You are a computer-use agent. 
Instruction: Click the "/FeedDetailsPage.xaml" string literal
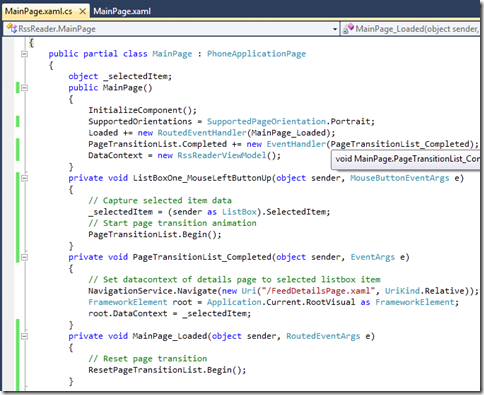pyautogui.click(x=318, y=291)
